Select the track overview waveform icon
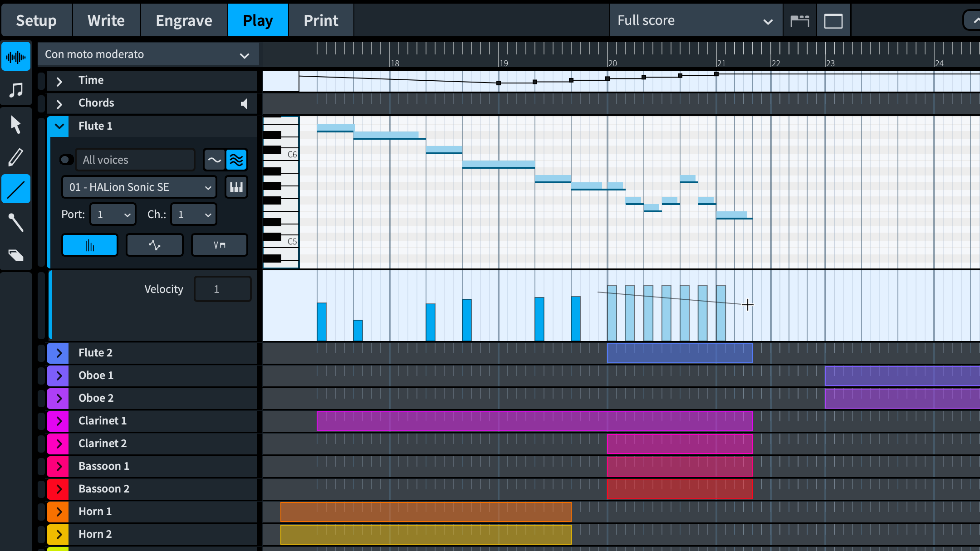 tap(16, 57)
